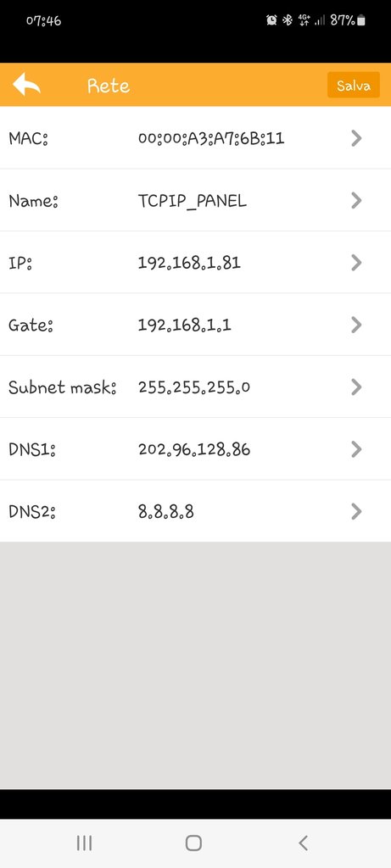
Task: Tap the Gate row chevron arrow
Action: pyautogui.click(x=357, y=325)
